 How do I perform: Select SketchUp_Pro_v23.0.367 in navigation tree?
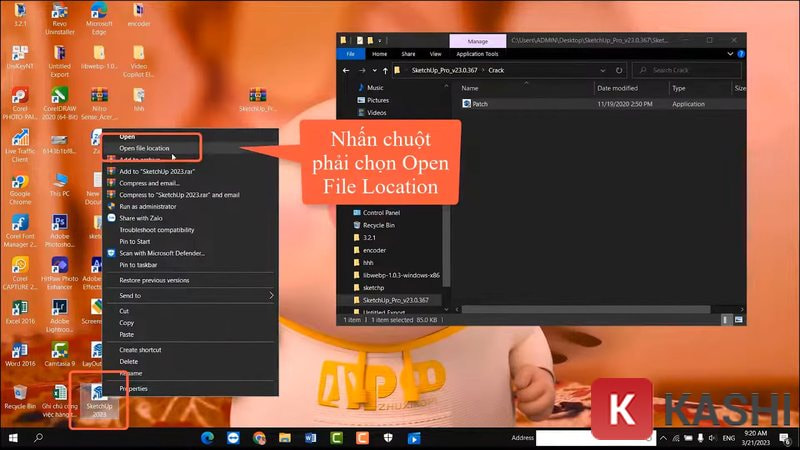tap(395, 300)
